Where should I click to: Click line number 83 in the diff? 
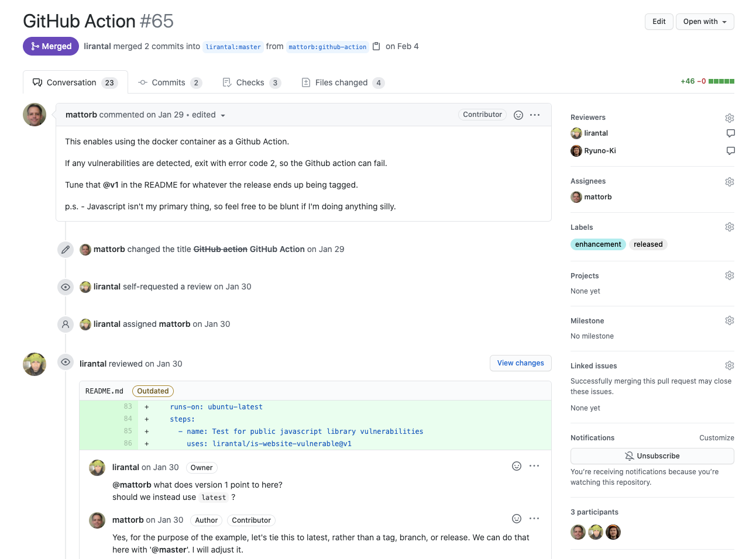tap(128, 406)
